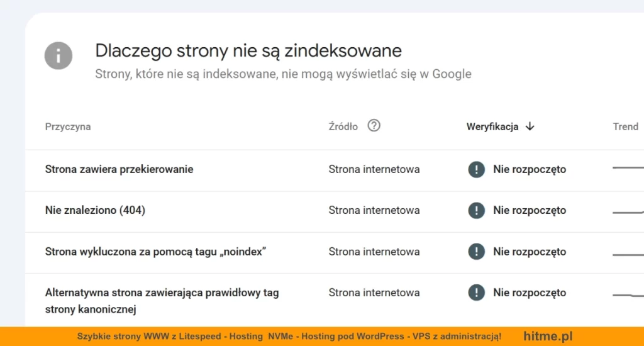Click the Trend column header

pyautogui.click(x=626, y=126)
